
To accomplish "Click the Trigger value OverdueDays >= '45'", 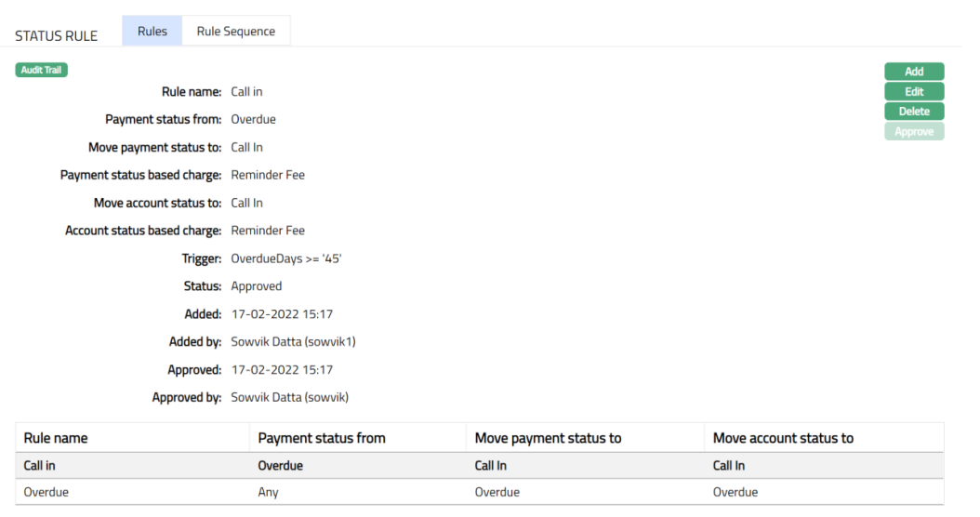I will [x=285, y=258].
